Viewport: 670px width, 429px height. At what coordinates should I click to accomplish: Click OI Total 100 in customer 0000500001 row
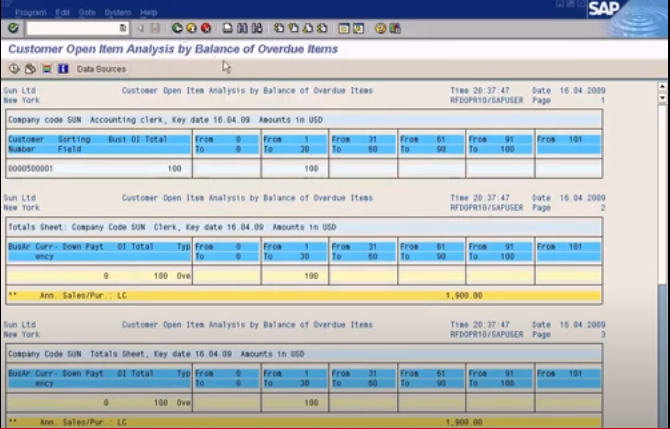click(x=174, y=168)
